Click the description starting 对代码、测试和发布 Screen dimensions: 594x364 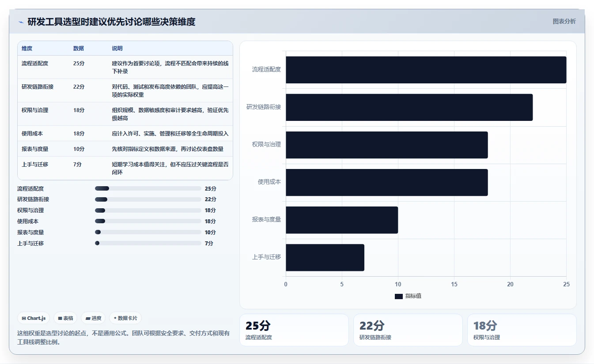(x=170, y=91)
